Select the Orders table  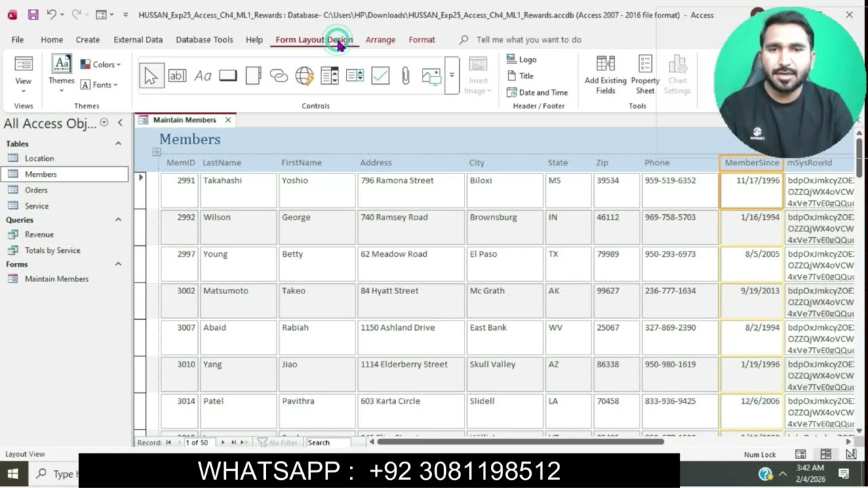36,190
